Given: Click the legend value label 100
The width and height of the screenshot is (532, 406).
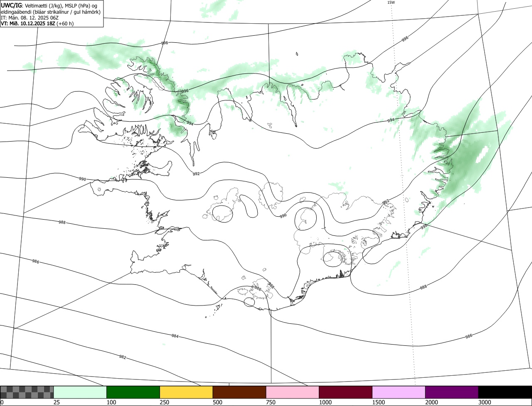Looking at the screenshot, I should tap(111, 402).
